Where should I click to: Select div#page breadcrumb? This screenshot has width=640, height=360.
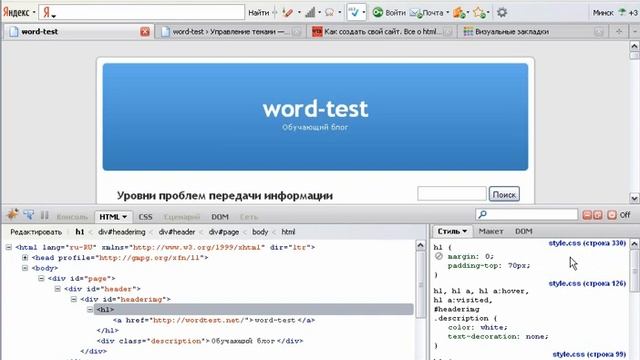click(x=224, y=232)
